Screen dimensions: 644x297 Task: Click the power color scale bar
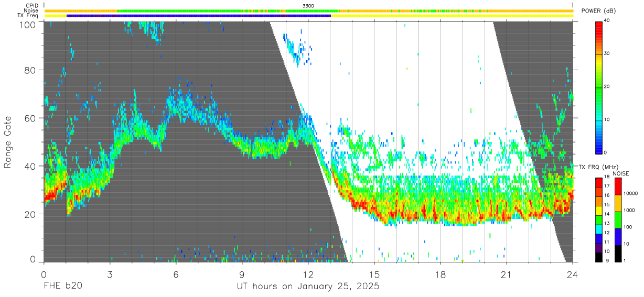(x=599, y=87)
